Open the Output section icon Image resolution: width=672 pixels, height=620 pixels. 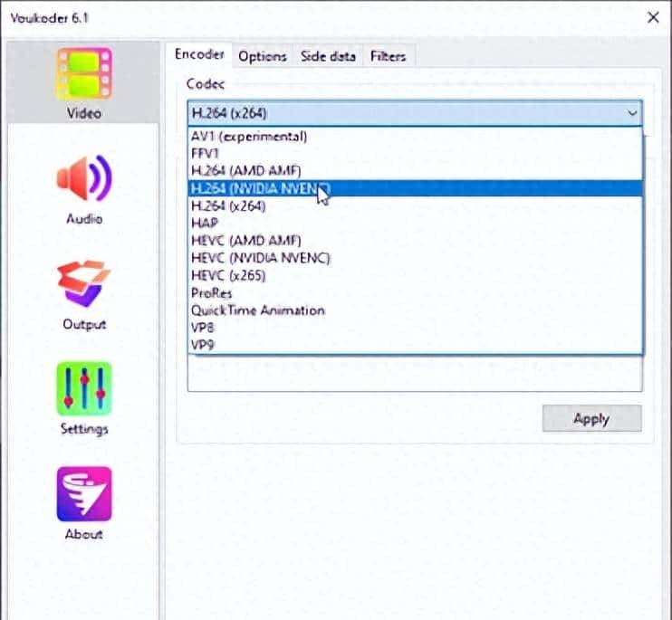[x=84, y=283]
